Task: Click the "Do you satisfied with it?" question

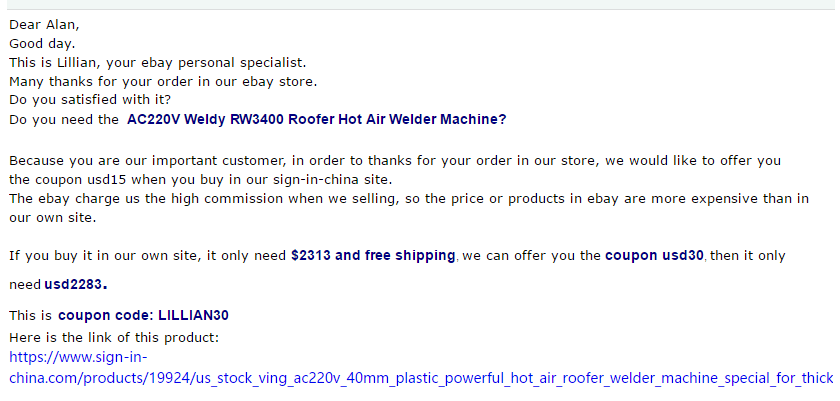Action: pyautogui.click(x=90, y=100)
